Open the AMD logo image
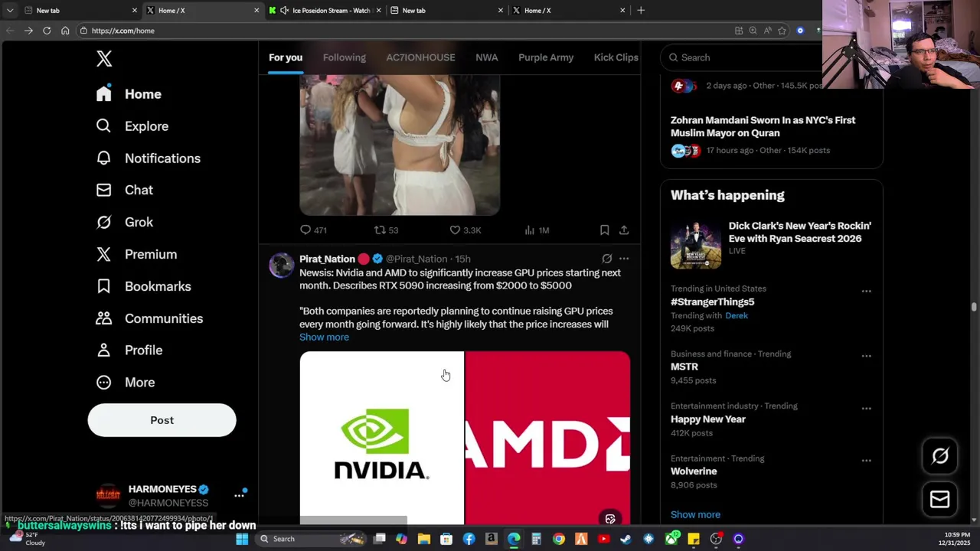 pos(547,438)
